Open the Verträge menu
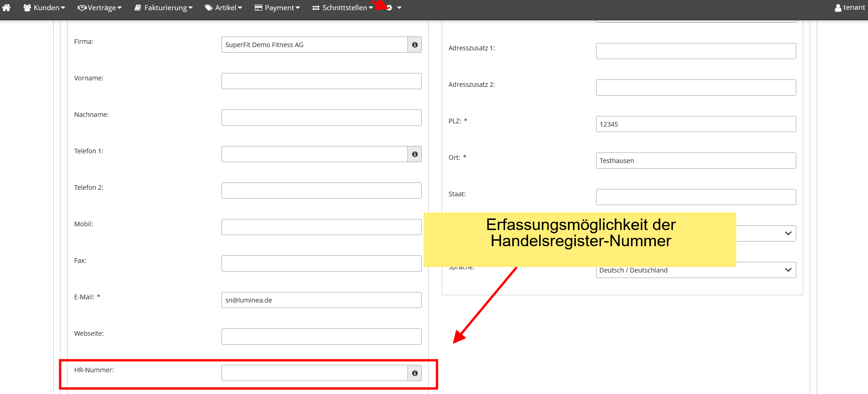This screenshot has width=868, height=394. click(x=99, y=8)
